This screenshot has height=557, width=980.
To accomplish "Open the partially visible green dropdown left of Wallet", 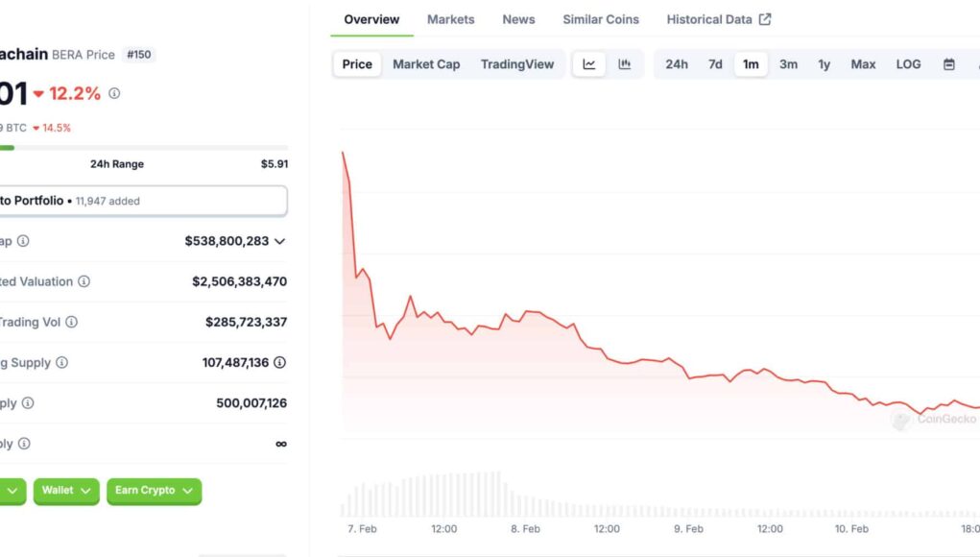I will coord(12,491).
